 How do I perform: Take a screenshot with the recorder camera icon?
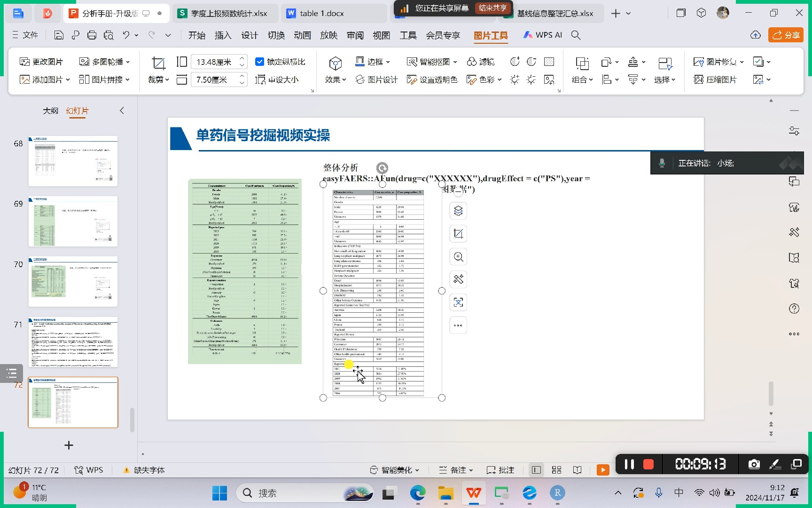(x=754, y=464)
